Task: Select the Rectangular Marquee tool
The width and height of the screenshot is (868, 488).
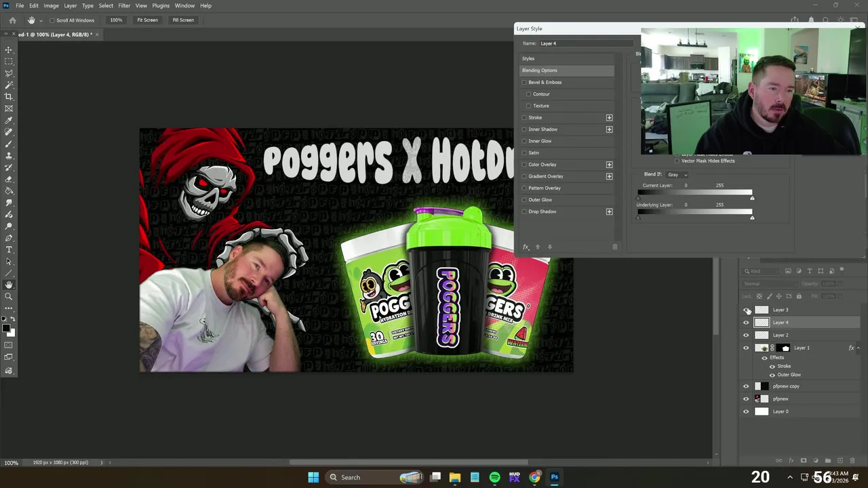Action: [x=9, y=62]
